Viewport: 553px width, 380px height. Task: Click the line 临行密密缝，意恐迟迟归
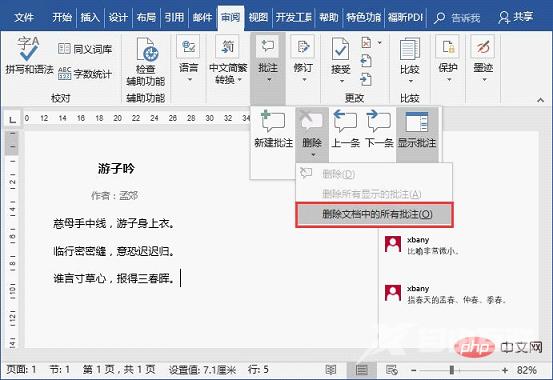pyautogui.click(x=114, y=251)
